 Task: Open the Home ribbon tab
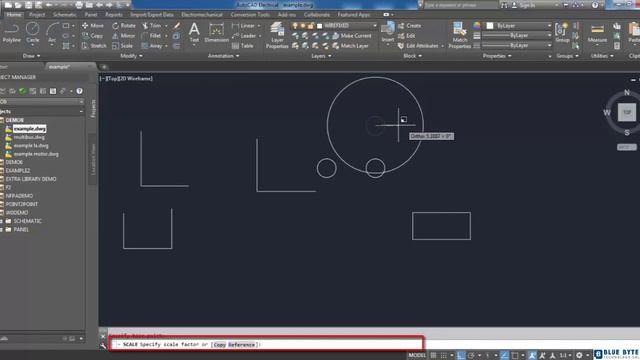click(13, 15)
